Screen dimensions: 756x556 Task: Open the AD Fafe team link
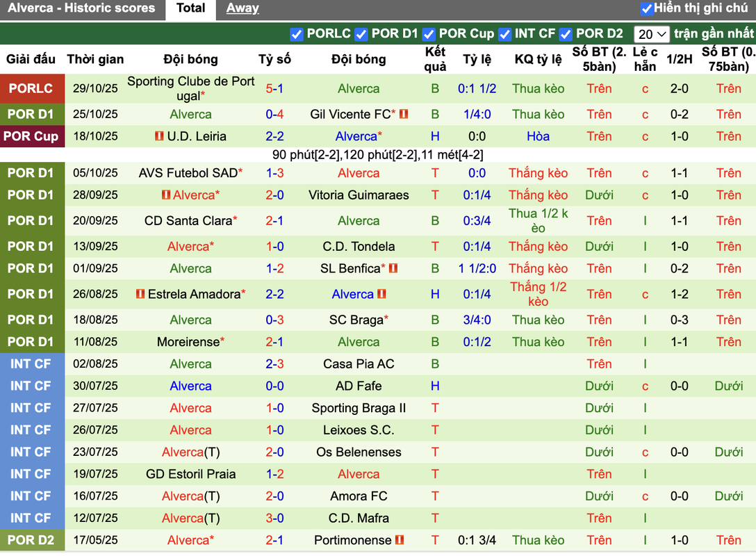coord(359,386)
